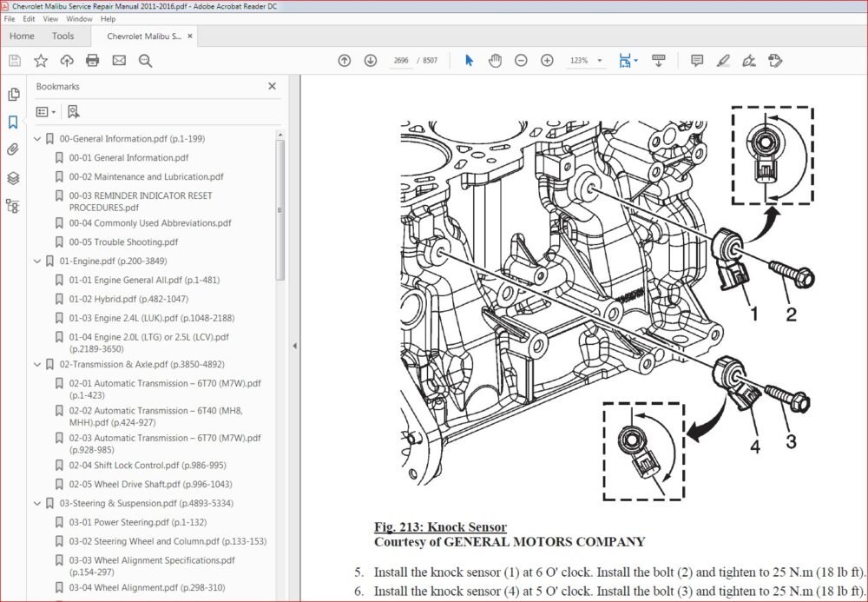Image resolution: width=868 pixels, height=602 pixels.
Task: Open bookmark 00-02 Maintenance and Lubrication.pdf
Action: pyautogui.click(x=146, y=176)
